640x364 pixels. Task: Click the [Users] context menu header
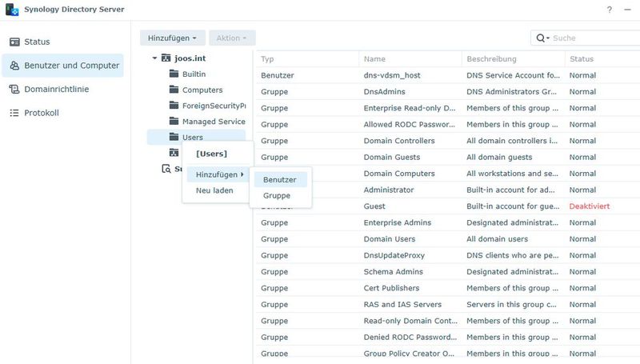[x=211, y=154]
